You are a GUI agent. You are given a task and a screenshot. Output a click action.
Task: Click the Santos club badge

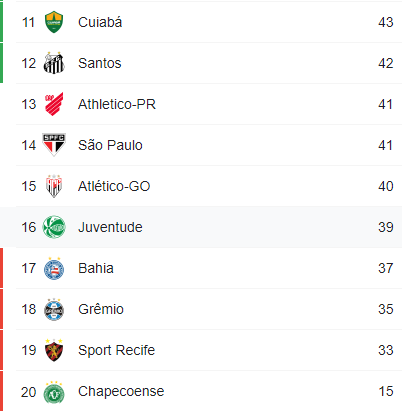tap(54, 63)
